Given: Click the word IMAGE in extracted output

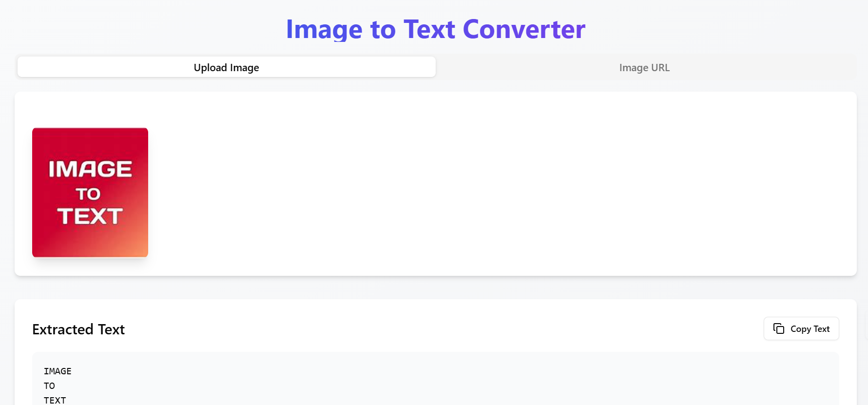Looking at the screenshot, I should 58,371.
